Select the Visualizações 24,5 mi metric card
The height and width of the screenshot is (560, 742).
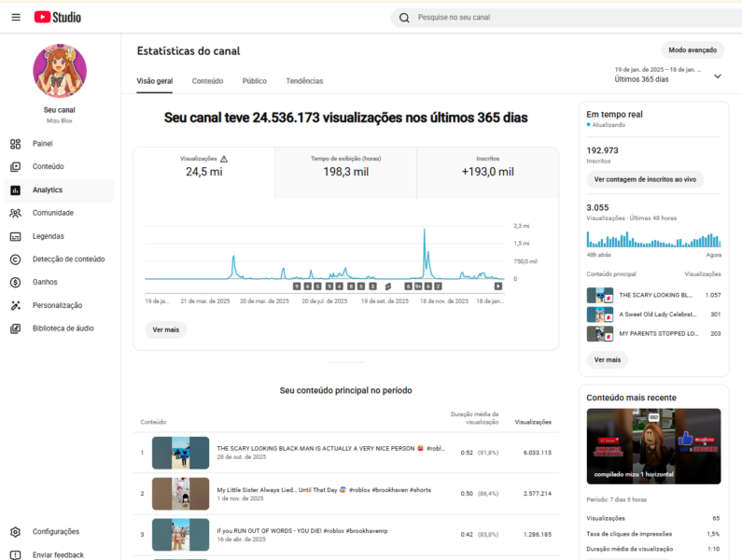point(204,173)
